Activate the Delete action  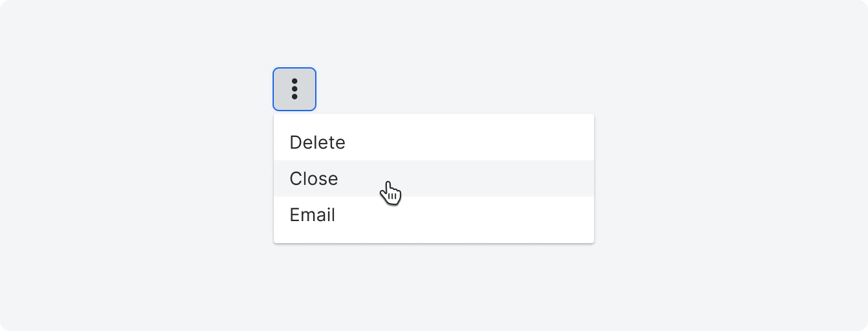coord(434,142)
